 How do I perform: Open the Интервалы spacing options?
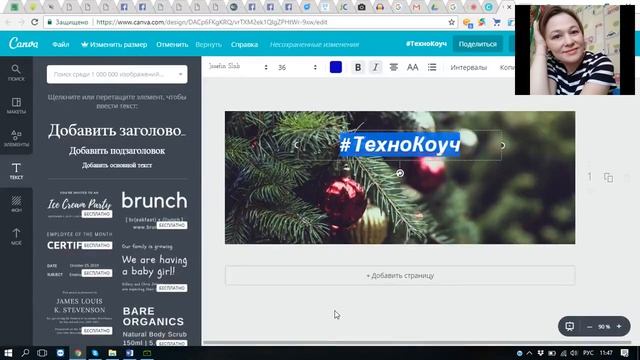[x=469, y=67]
